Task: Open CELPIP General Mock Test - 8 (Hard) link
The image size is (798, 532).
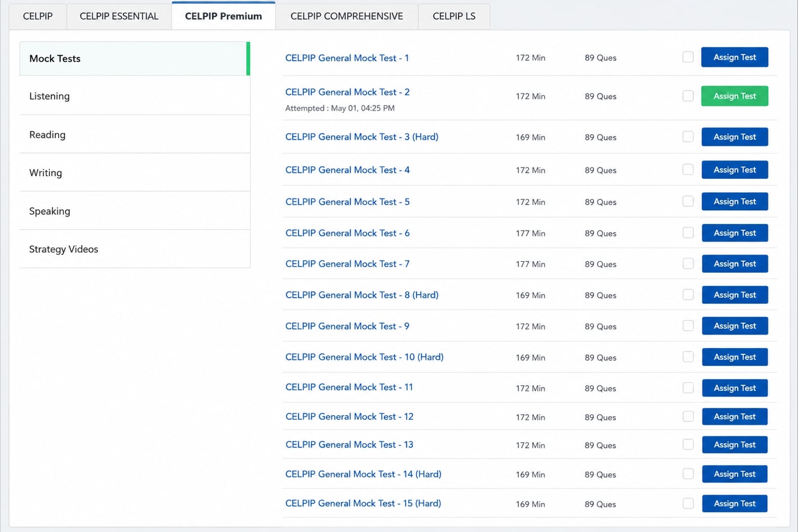Action: [x=362, y=295]
